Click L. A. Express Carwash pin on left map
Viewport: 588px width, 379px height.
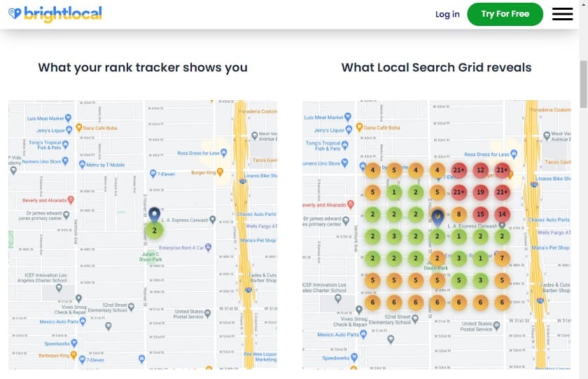click(x=212, y=219)
